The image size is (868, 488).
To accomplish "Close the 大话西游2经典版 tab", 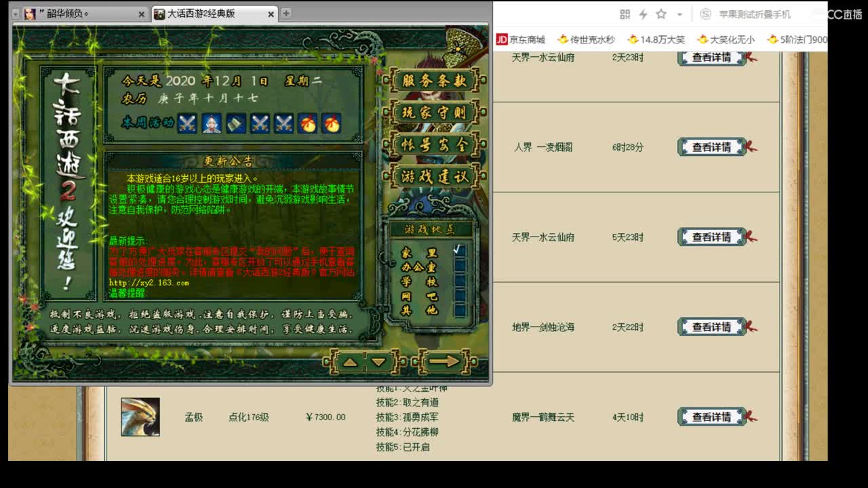I will click(x=271, y=14).
